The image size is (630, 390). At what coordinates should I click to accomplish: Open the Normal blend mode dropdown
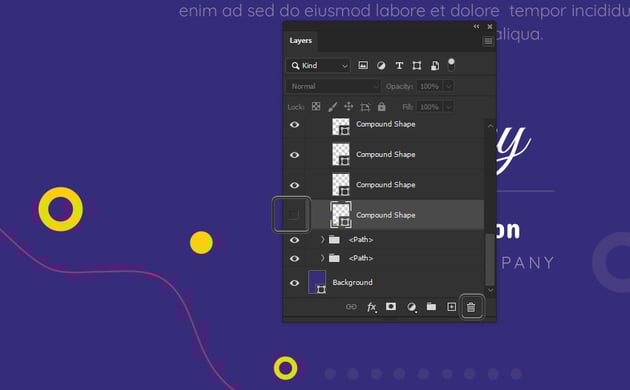(333, 86)
